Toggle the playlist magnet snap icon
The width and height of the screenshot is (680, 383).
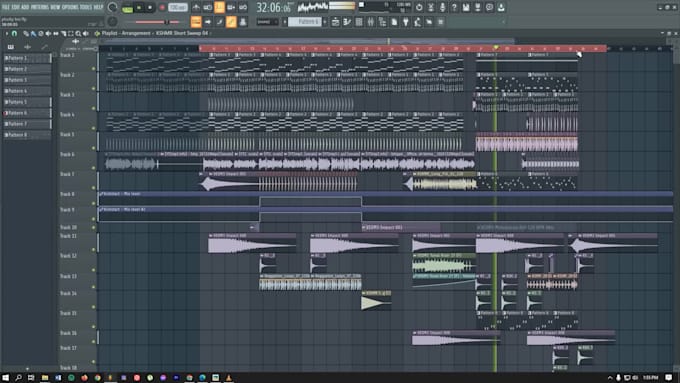(14, 33)
